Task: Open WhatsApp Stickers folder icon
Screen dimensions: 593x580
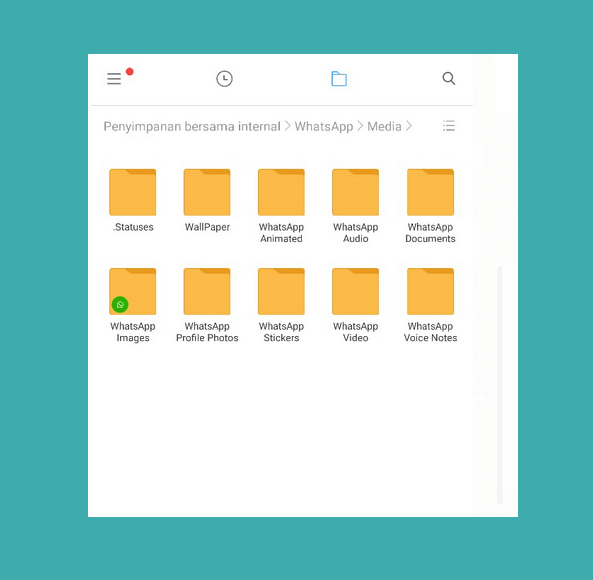Action: pyautogui.click(x=281, y=291)
